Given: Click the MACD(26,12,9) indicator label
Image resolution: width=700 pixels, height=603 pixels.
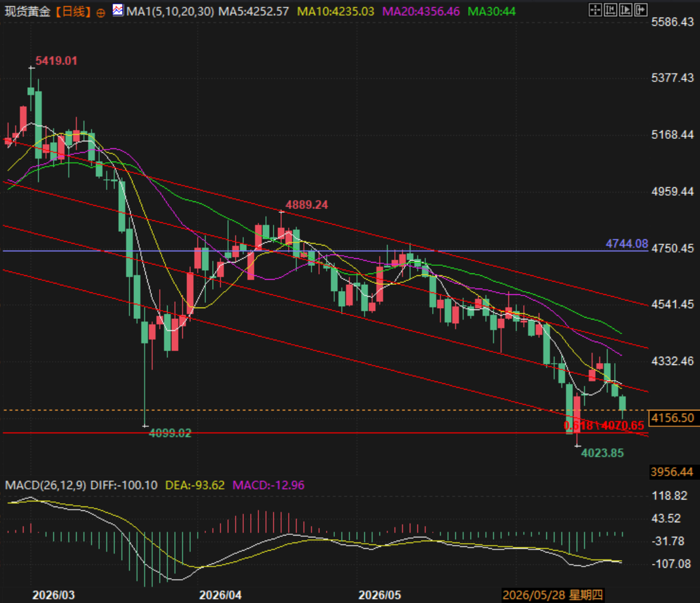Looking at the screenshot, I should [x=45, y=485].
